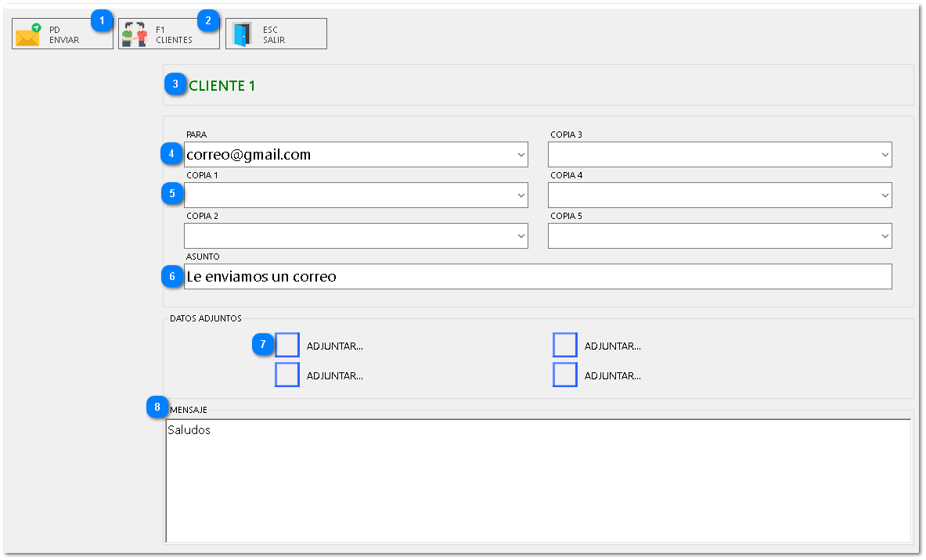The height and width of the screenshot is (560, 926).
Task: Click the correo@gmail.com address text
Action: click(x=249, y=155)
